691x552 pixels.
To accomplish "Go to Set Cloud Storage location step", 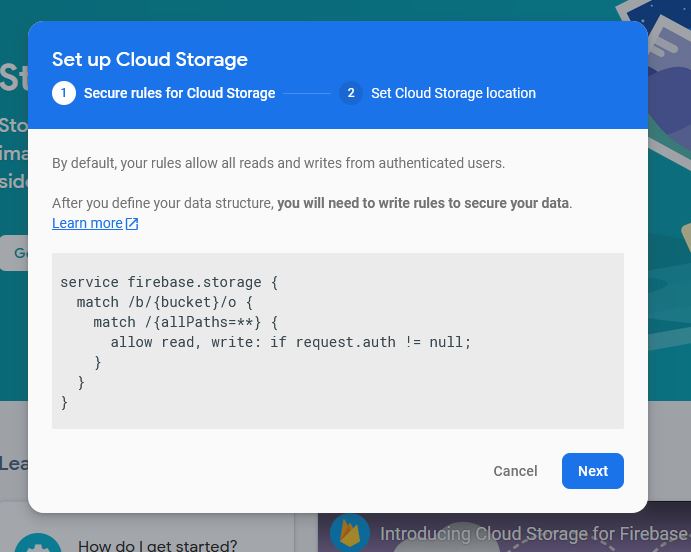I will (453, 93).
